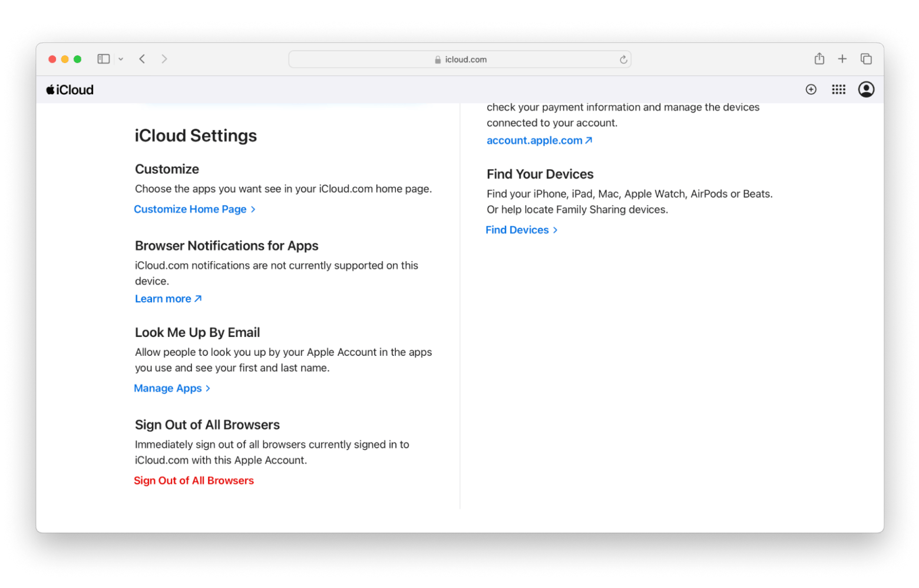Click red Sign Out of All Browsers link

pos(194,481)
